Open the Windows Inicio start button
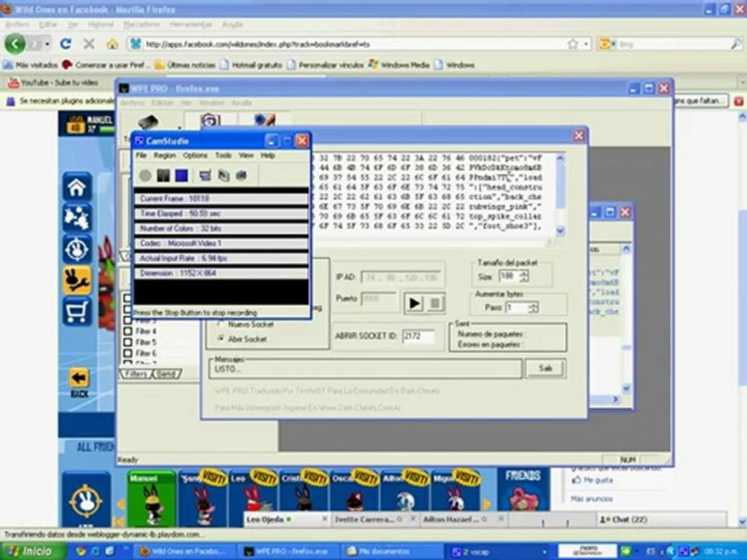The image size is (747, 560). point(33,551)
